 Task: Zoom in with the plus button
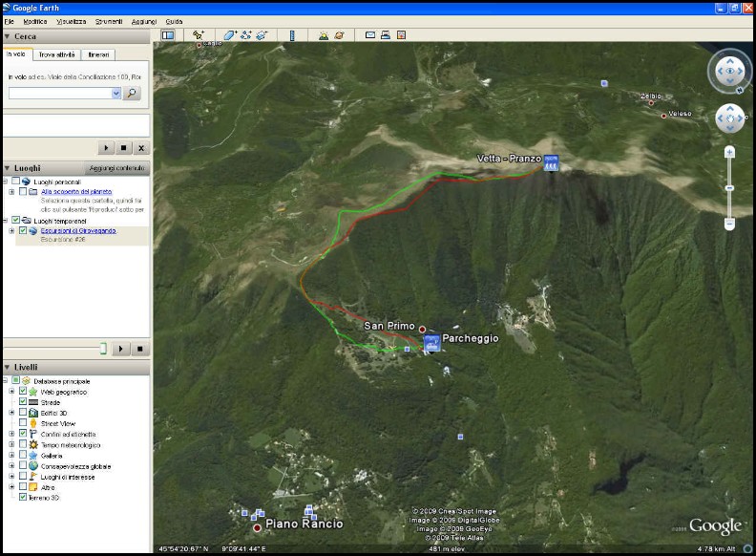pyautogui.click(x=729, y=153)
